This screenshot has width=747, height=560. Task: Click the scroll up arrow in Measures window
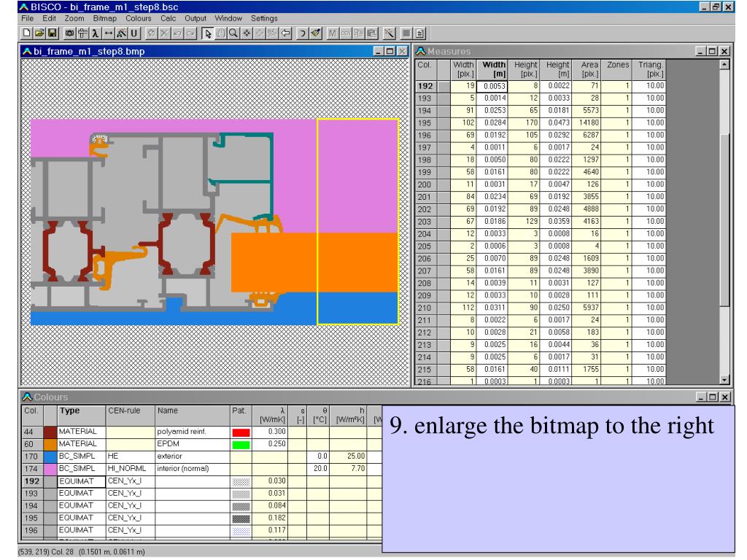(724, 65)
